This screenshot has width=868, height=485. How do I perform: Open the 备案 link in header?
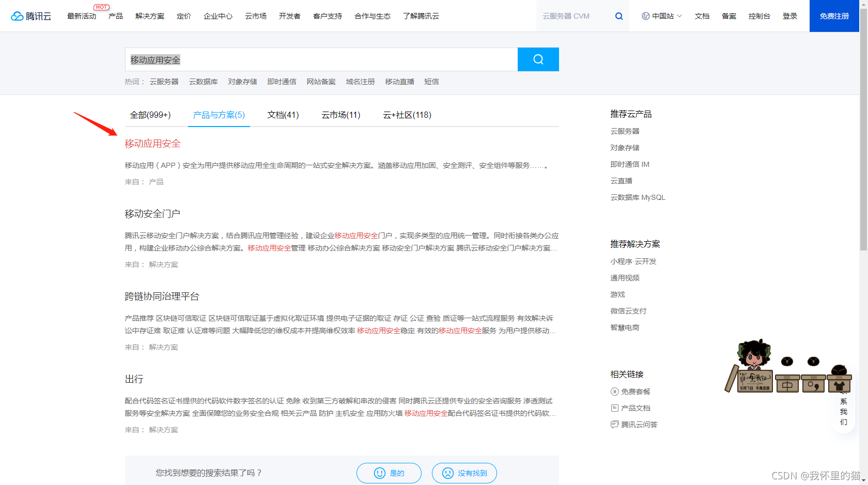pos(729,16)
